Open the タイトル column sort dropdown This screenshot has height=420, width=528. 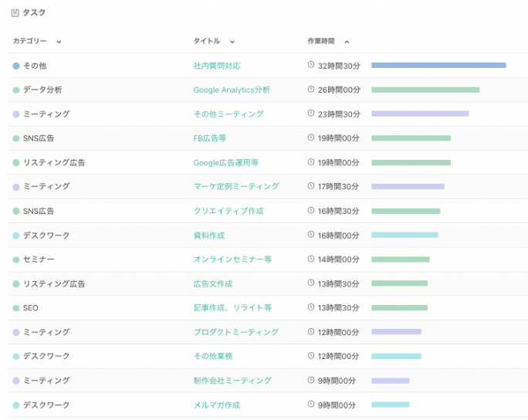click(x=232, y=42)
